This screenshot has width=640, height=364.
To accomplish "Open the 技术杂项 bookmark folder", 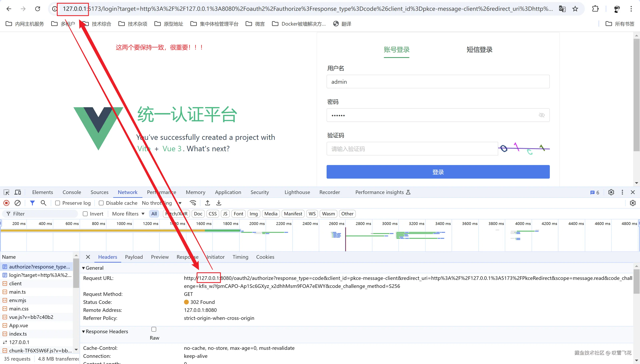I will (133, 24).
